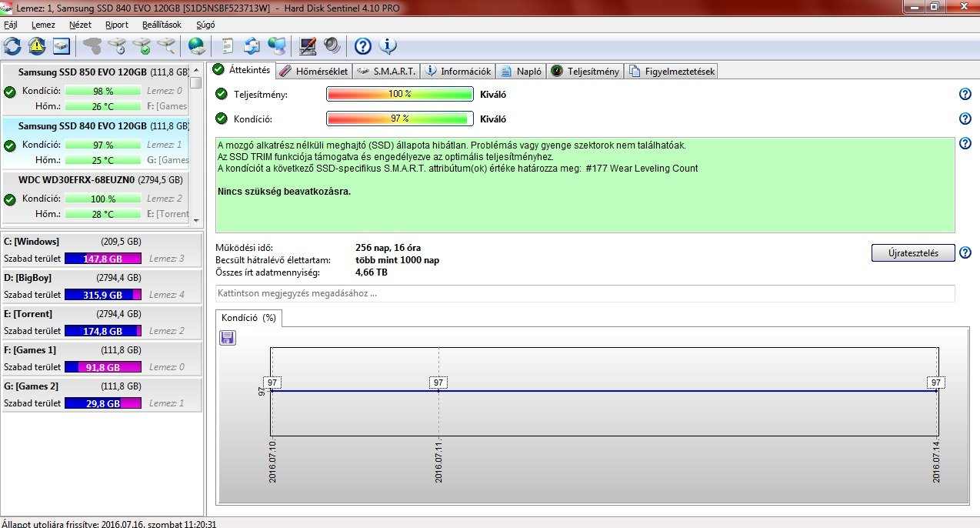The width and height of the screenshot is (980, 528).
Task: Click the 29,8 GB free space bar
Action: click(x=103, y=403)
